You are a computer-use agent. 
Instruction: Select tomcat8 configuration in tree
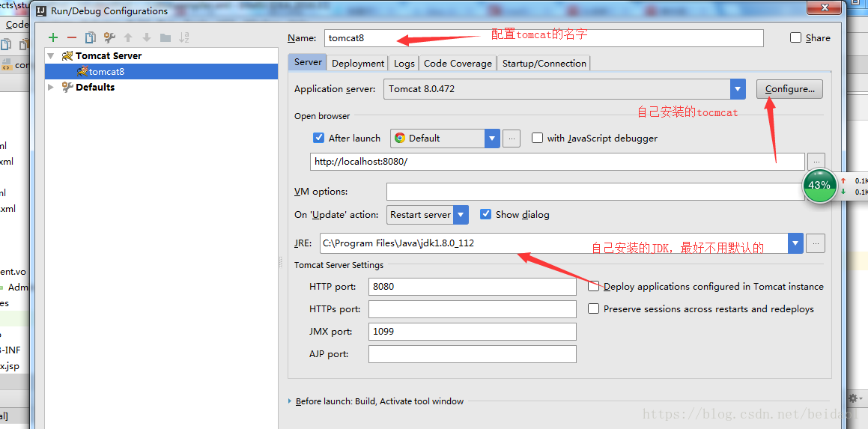[x=161, y=71]
